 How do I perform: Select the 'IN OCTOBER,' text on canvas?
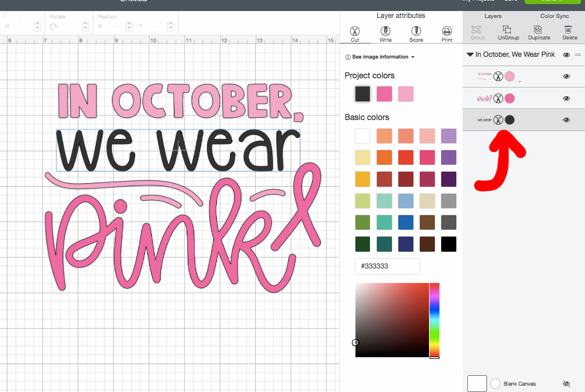tap(180, 101)
